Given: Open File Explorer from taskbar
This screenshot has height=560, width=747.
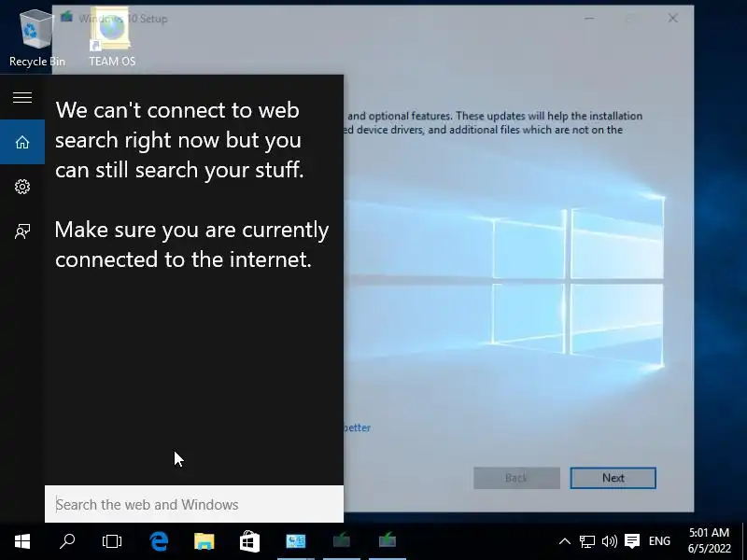Looking at the screenshot, I should point(204,541).
